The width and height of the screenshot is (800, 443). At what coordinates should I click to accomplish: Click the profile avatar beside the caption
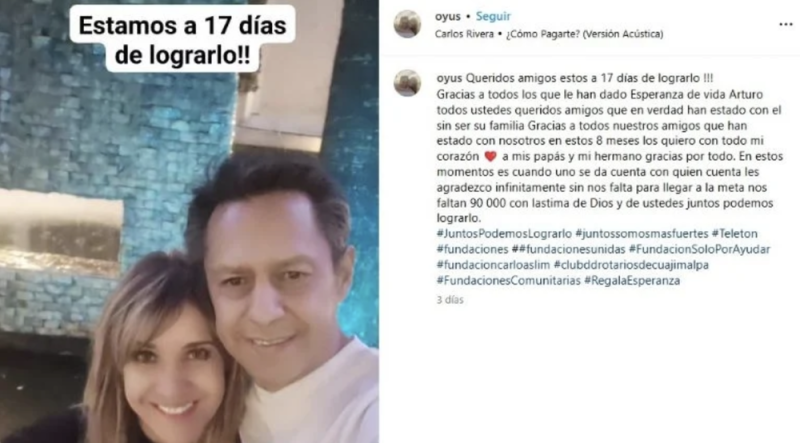click(407, 83)
